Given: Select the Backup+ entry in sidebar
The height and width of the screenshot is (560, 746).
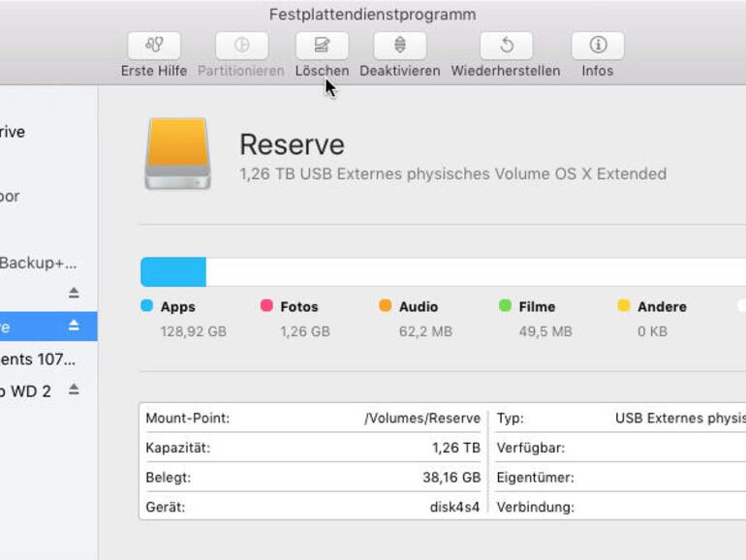Looking at the screenshot, I should coord(39,263).
